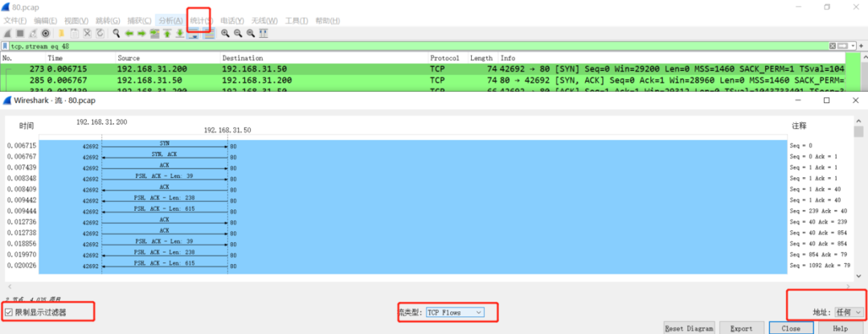Click the display filter bookmark icon
The height and width of the screenshot is (334, 868).
[5, 46]
